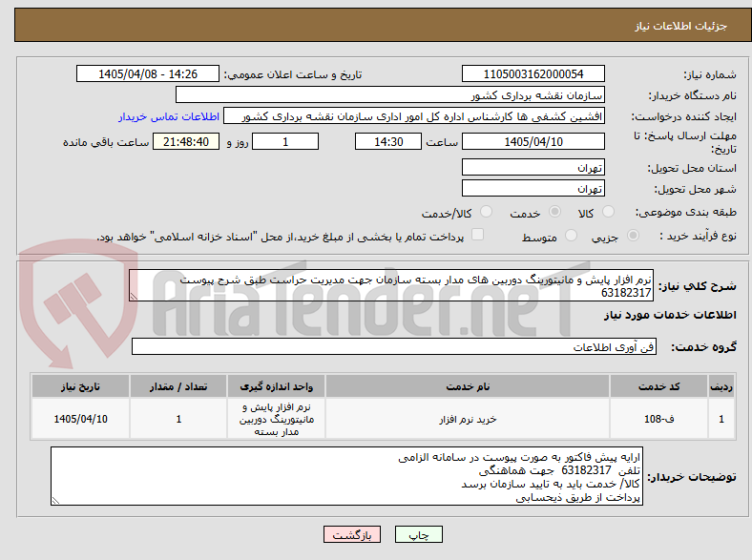Image resolution: width=752 pixels, height=560 pixels.
Task: Open the اطلاعات تماس خریدار link
Action: pos(169,116)
